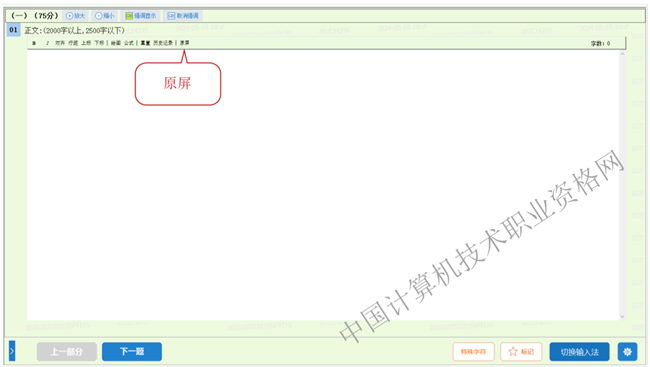The height and width of the screenshot is (367, 650).
Task: Open settings with the gear icon
Action: coord(627,352)
